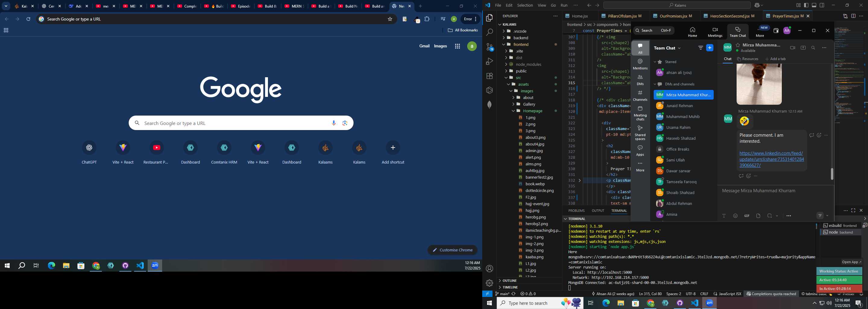This screenshot has height=309, width=868.
Task: Expand the Gallery folder in Explorer
Action: tap(513, 104)
